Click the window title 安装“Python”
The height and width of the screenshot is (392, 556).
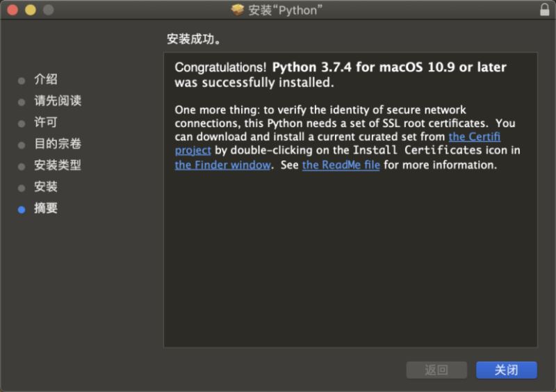coord(286,10)
